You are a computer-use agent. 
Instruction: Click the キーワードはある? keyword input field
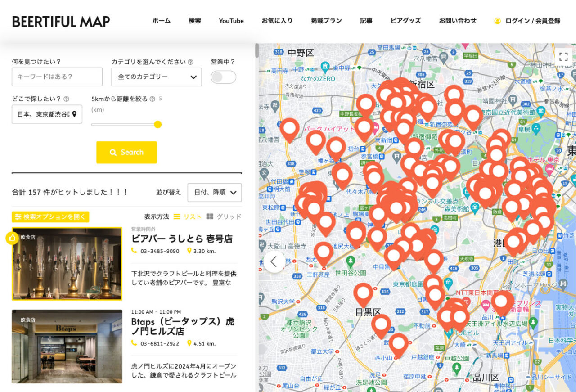click(57, 77)
